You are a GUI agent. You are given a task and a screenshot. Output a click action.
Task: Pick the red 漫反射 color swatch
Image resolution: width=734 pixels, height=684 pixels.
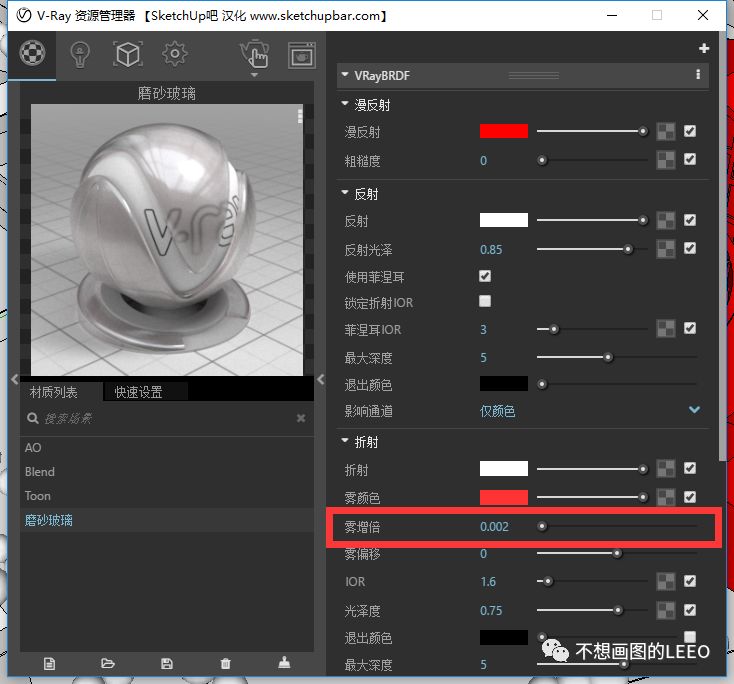504,131
